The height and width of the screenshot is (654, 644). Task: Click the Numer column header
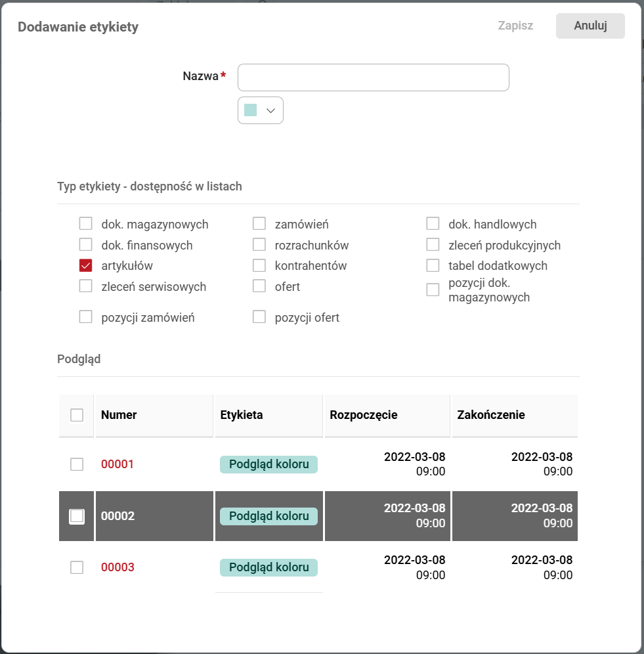[x=119, y=415]
